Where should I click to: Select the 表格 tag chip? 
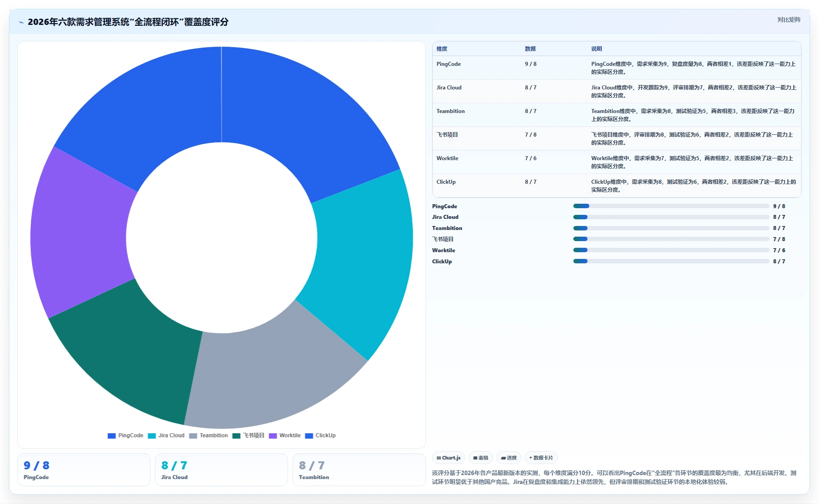coord(481,458)
